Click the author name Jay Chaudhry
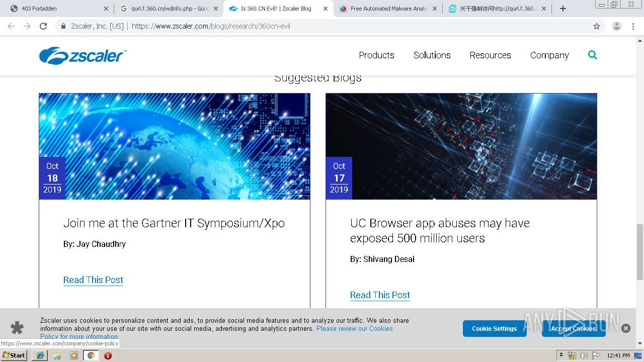Viewport: 644px width, 362px height. [x=101, y=244]
